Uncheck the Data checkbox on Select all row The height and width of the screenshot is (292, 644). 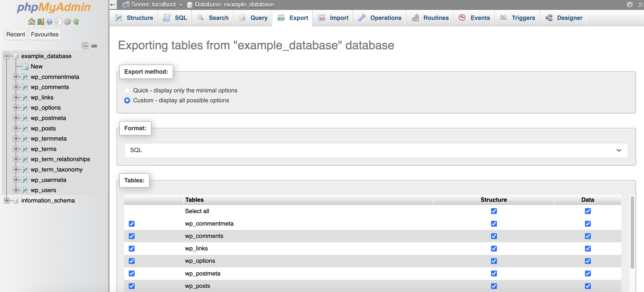tap(588, 211)
